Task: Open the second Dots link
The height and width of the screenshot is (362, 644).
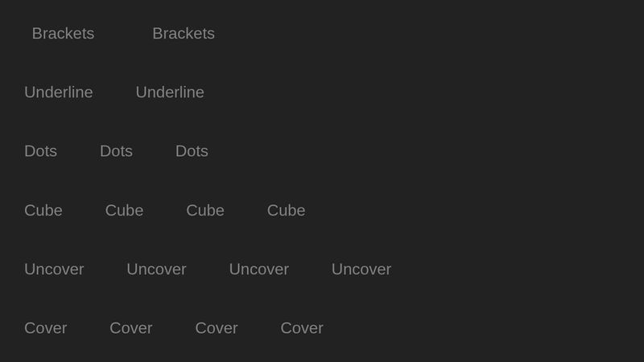Action: point(116,151)
